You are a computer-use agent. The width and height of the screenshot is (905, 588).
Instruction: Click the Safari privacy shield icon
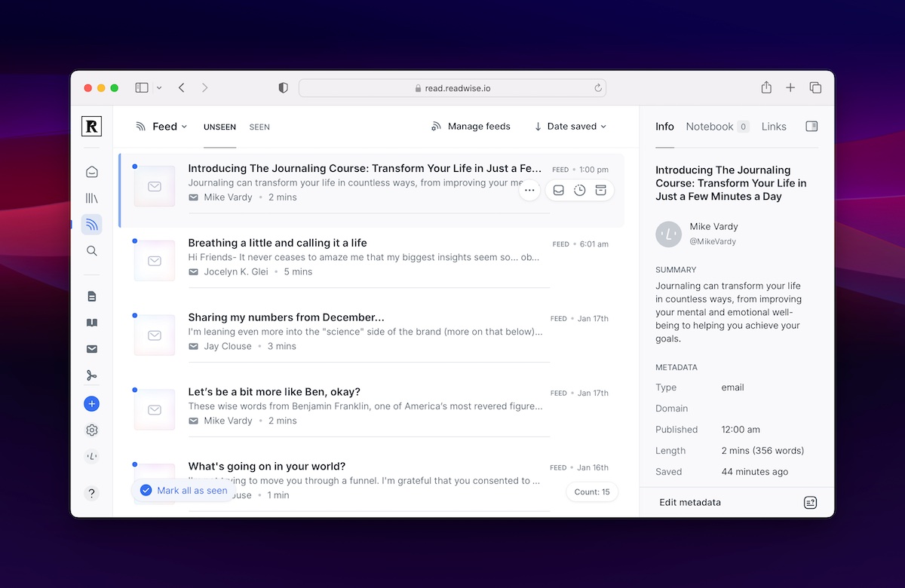pos(284,88)
